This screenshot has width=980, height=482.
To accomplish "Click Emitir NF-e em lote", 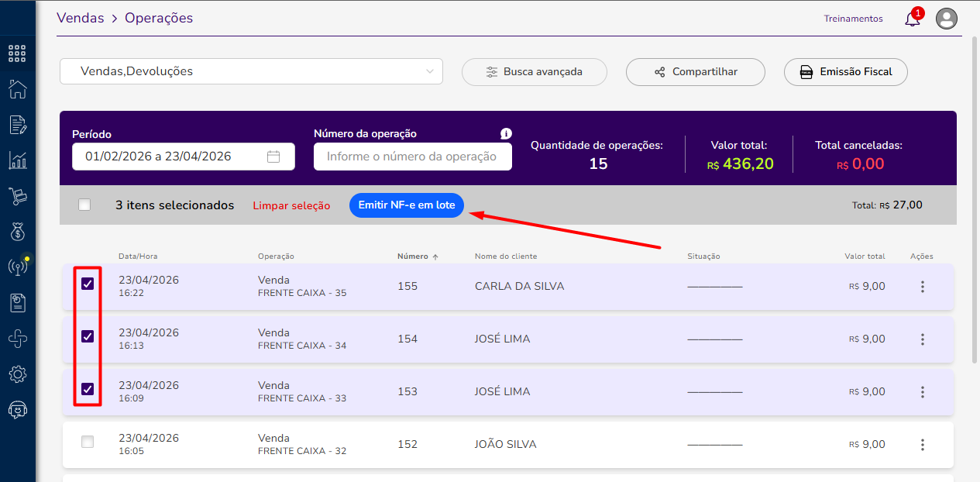I will coord(407,205).
